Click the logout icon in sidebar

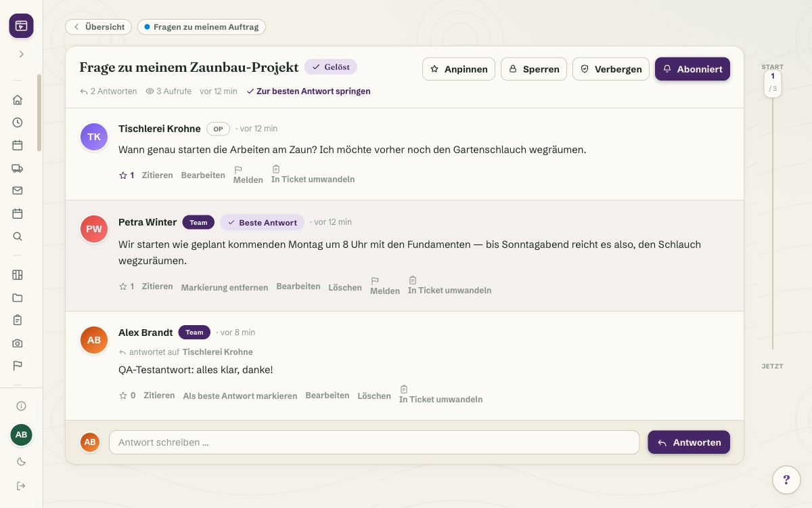pos(21,486)
